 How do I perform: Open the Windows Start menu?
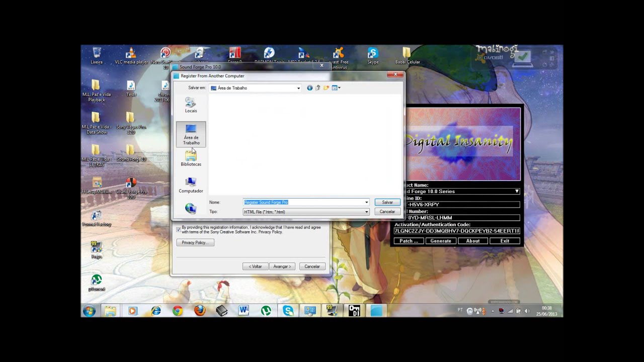(89, 311)
